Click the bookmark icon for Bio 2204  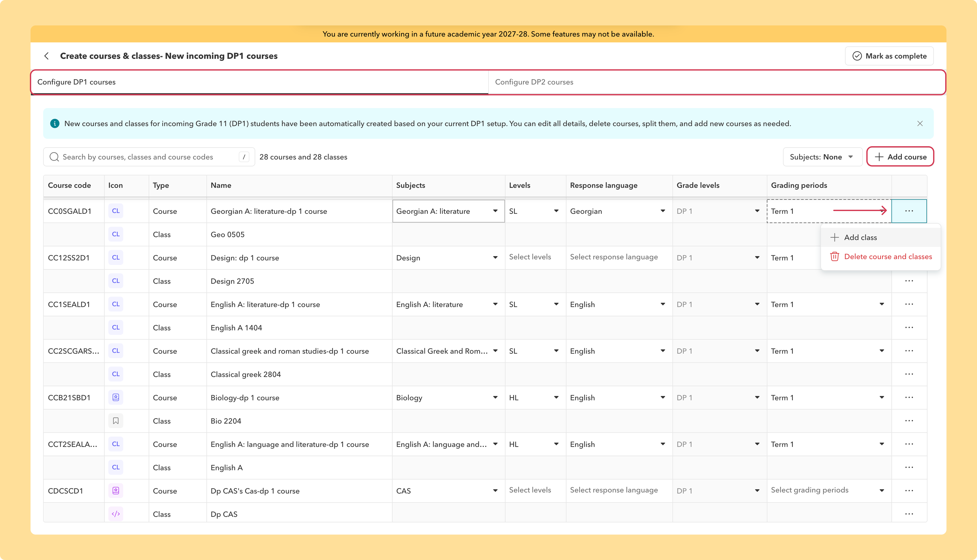[116, 421]
